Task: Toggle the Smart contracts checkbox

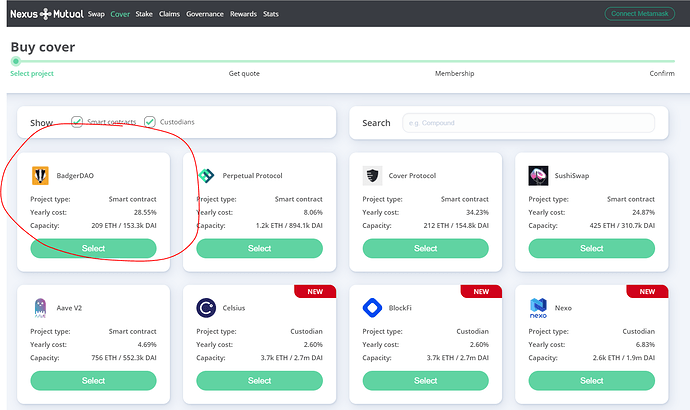Action: point(77,122)
